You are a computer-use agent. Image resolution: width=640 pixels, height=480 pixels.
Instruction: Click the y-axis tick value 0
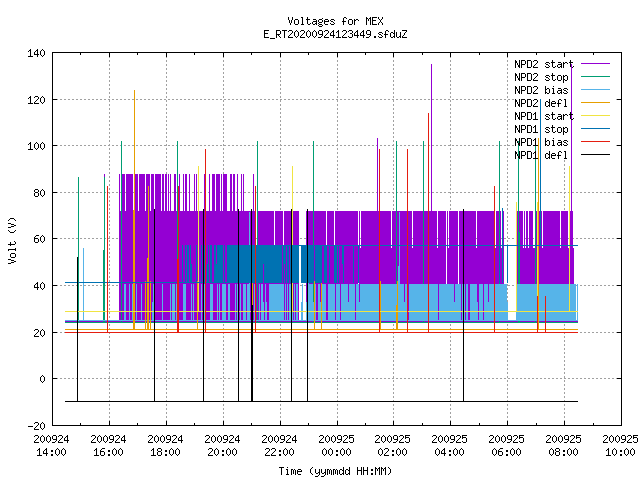click(42, 379)
